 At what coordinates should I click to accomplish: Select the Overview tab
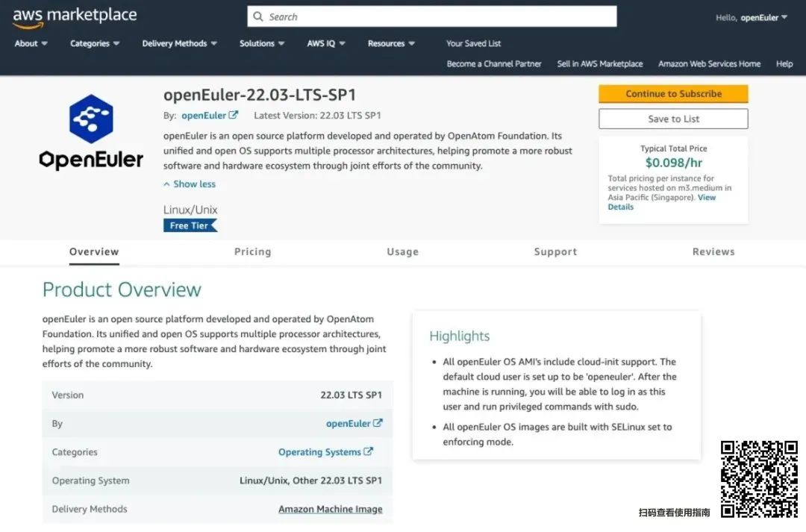(94, 251)
